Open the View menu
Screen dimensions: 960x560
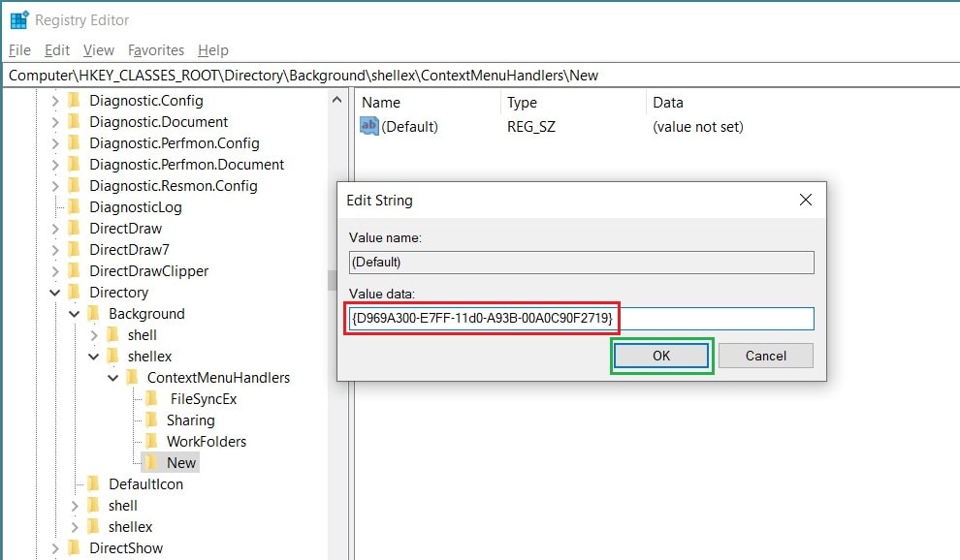click(99, 50)
